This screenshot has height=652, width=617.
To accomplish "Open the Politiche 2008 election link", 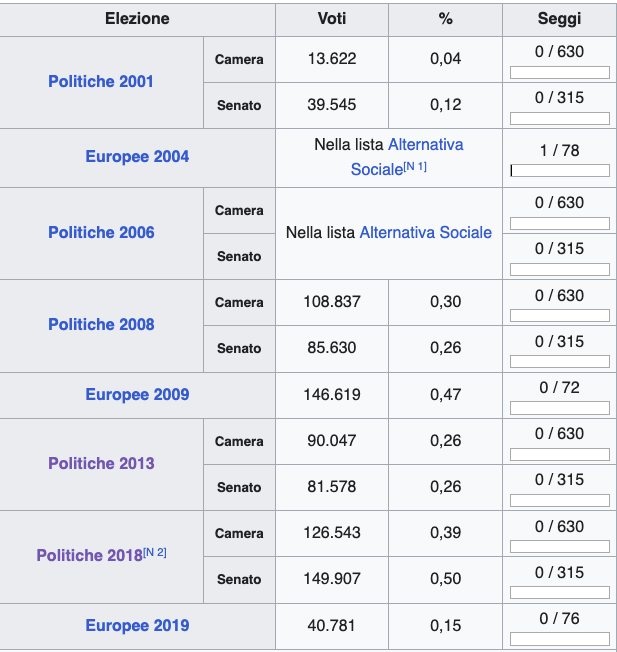I will (101, 325).
